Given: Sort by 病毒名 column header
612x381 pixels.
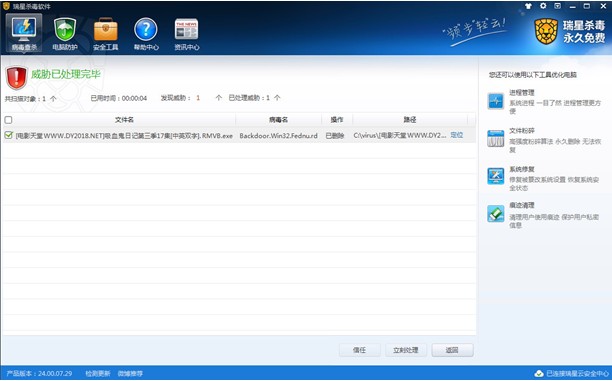Looking at the screenshot, I should 278,120.
